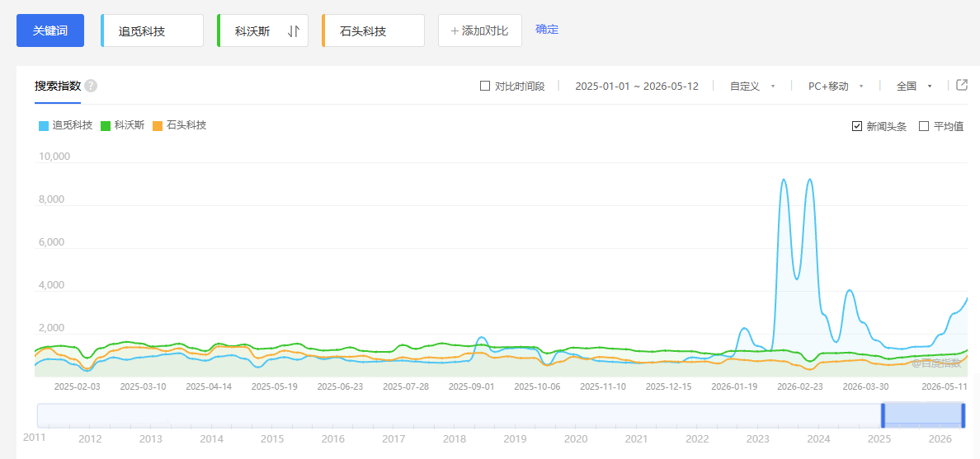Click the 确定 link
The width and height of the screenshot is (980, 459).
tap(547, 30)
